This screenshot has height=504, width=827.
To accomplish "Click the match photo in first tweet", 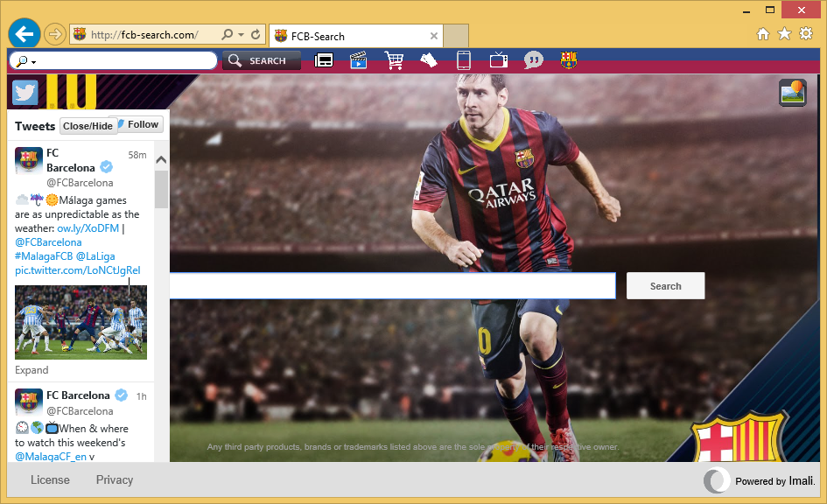I will [x=81, y=322].
